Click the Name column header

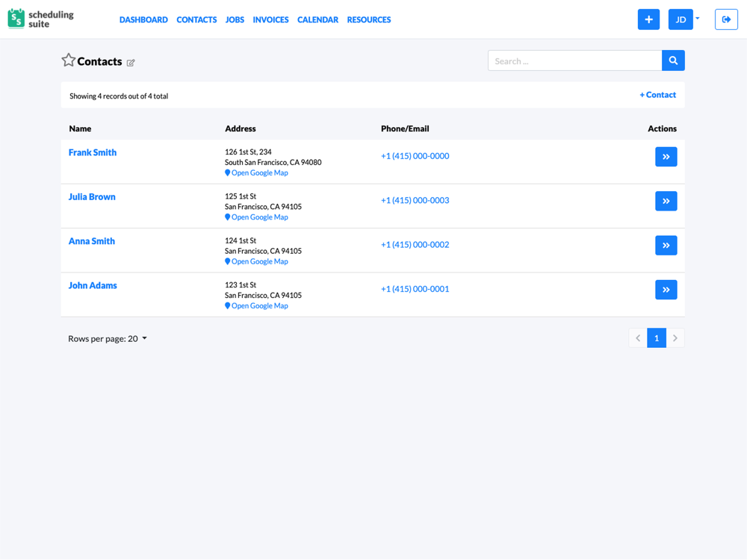point(80,128)
